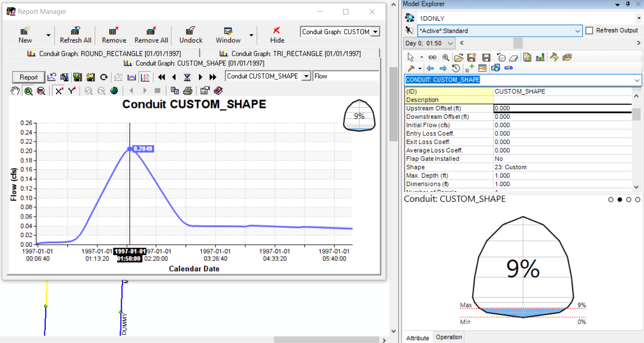Click the time slider thumb in Model Explorer
644x343 pixels.
coord(518,43)
